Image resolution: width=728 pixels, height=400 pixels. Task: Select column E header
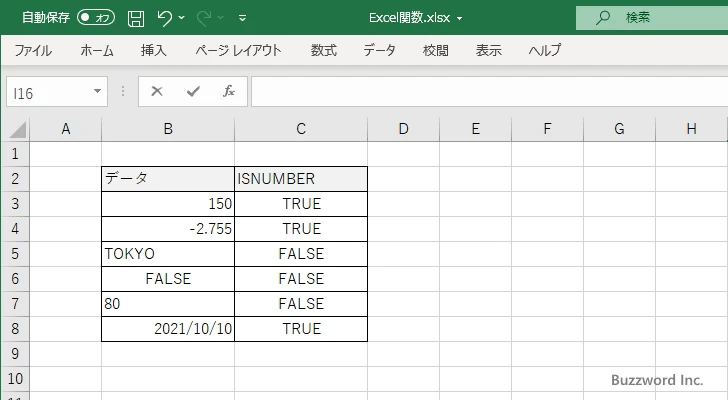click(x=475, y=129)
